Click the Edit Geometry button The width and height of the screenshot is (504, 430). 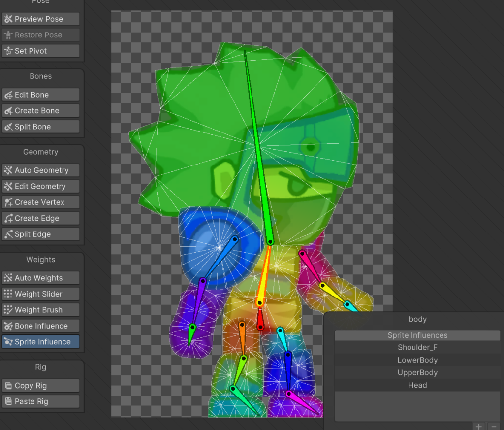[x=40, y=187]
